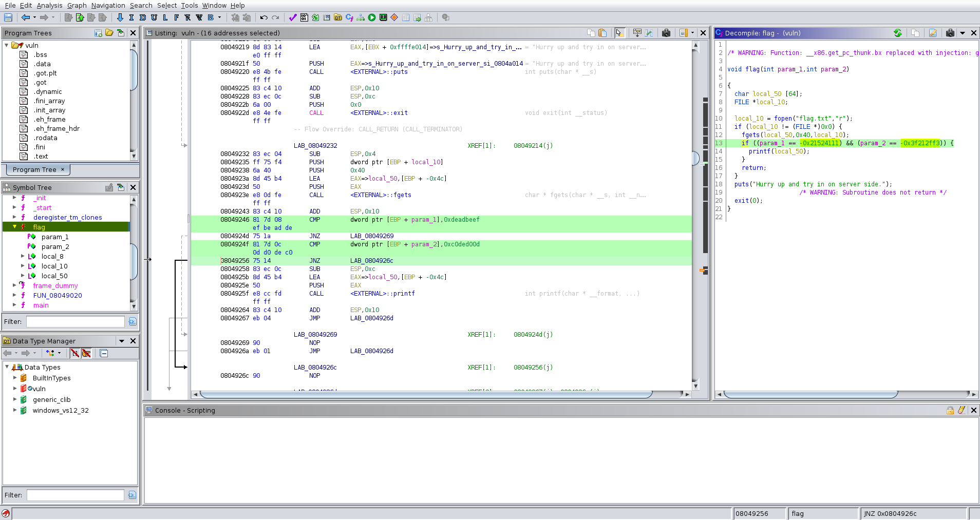
Task: Open the Listing diff view icon
Action: pyautogui.click(x=649, y=33)
